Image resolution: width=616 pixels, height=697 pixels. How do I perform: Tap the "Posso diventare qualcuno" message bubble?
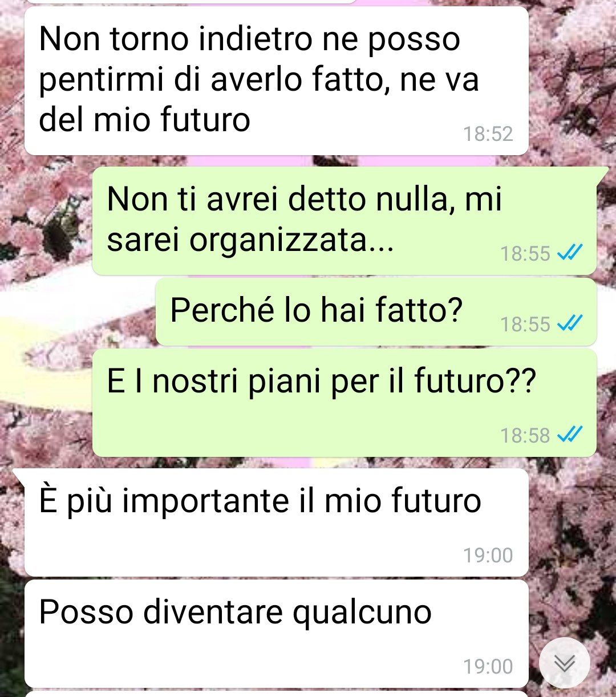(x=276, y=634)
